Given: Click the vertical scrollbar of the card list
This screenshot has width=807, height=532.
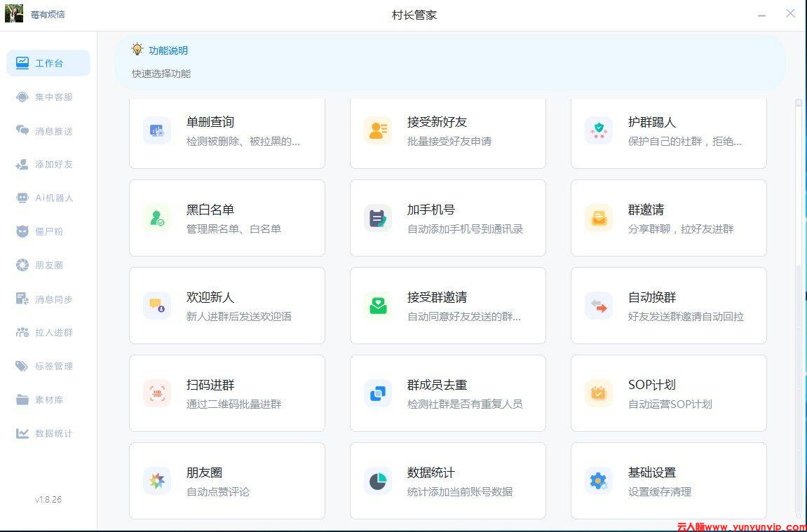Looking at the screenshot, I should click(799, 308).
